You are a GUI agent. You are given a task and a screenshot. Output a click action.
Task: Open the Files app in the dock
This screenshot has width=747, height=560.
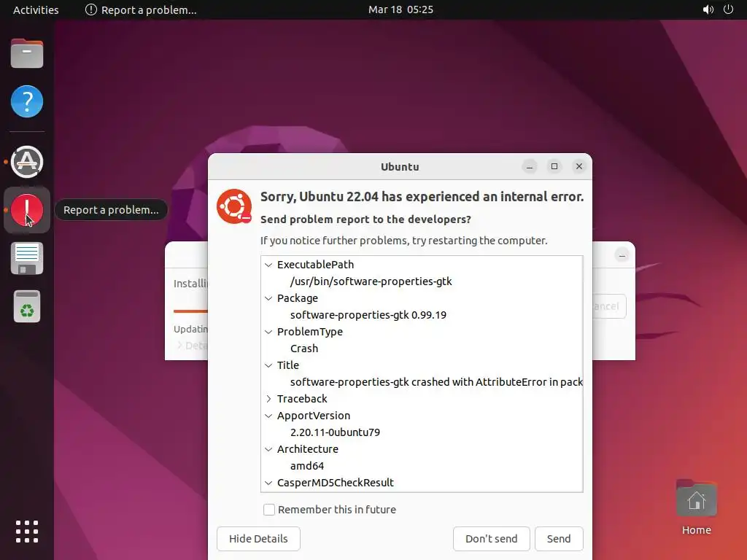[27, 53]
